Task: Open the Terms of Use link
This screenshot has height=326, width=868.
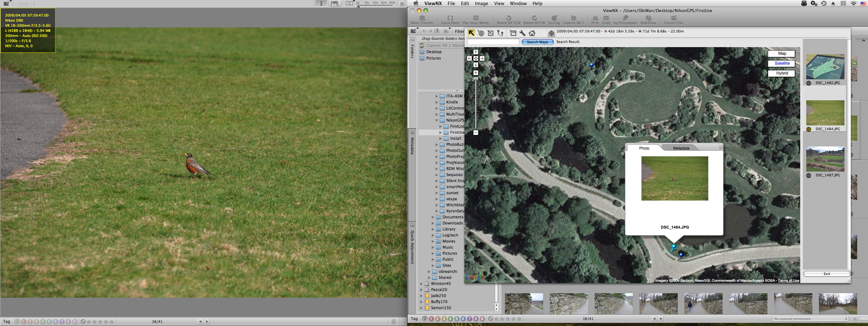Action: (788, 280)
